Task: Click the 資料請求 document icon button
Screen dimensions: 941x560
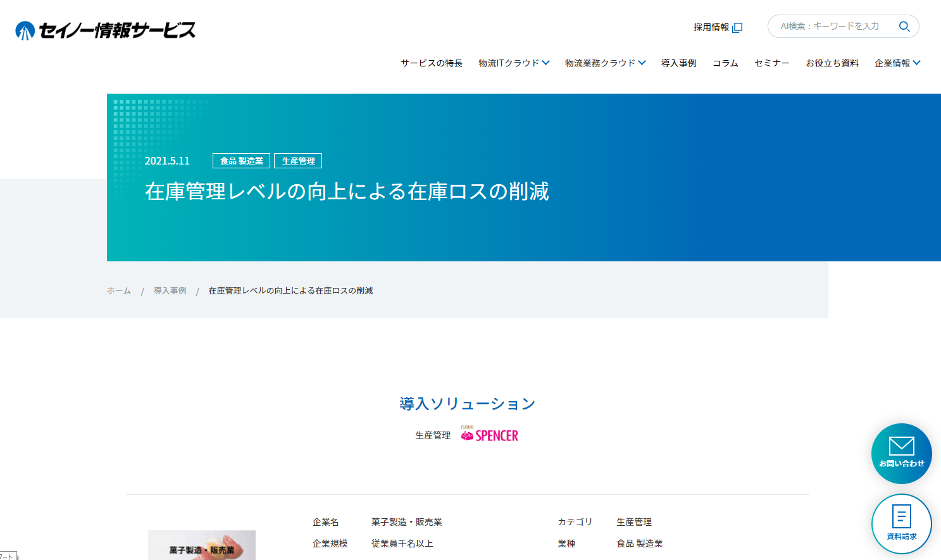Action: point(901,524)
